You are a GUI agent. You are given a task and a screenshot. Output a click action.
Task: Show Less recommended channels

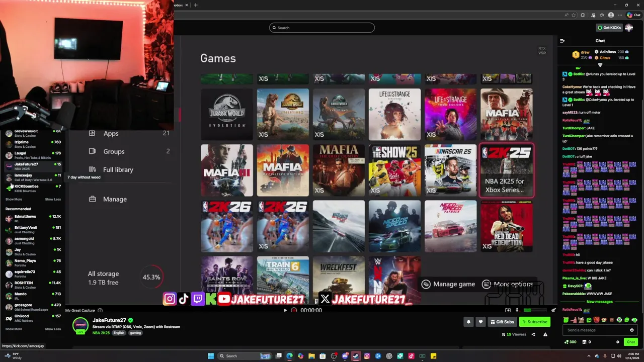(x=53, y=329)
